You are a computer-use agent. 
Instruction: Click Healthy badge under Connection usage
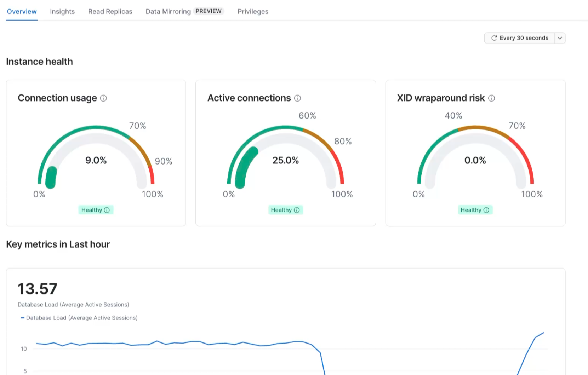point(96,210)
